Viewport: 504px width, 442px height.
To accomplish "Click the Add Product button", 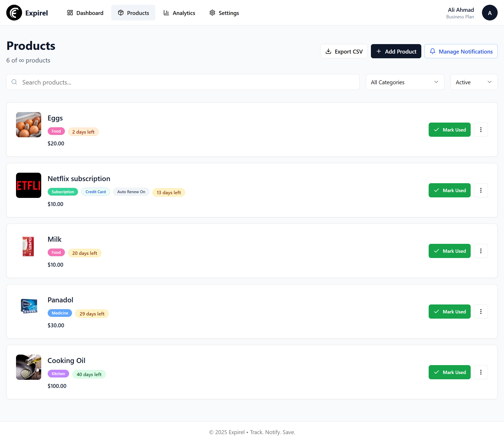I will pyautogui.click(x=396, y=51).
